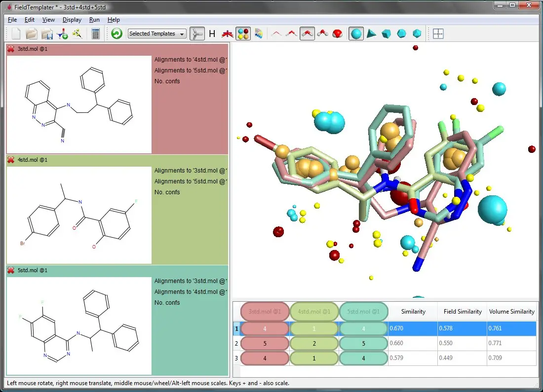The image size is (543, 392).
Task: Sort by the Volume Similarity column header
Action: coord(512,312)
